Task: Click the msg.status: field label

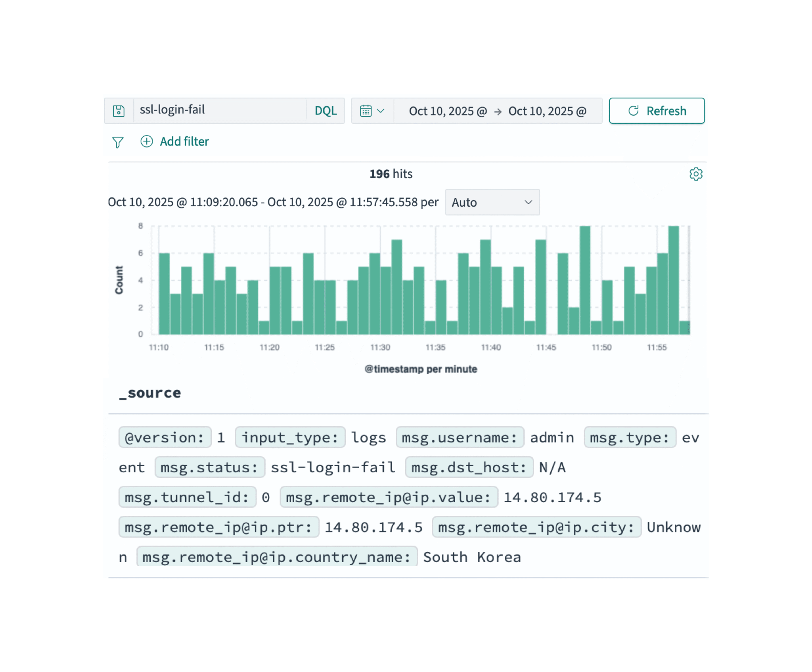Action: tap(210, 467)
